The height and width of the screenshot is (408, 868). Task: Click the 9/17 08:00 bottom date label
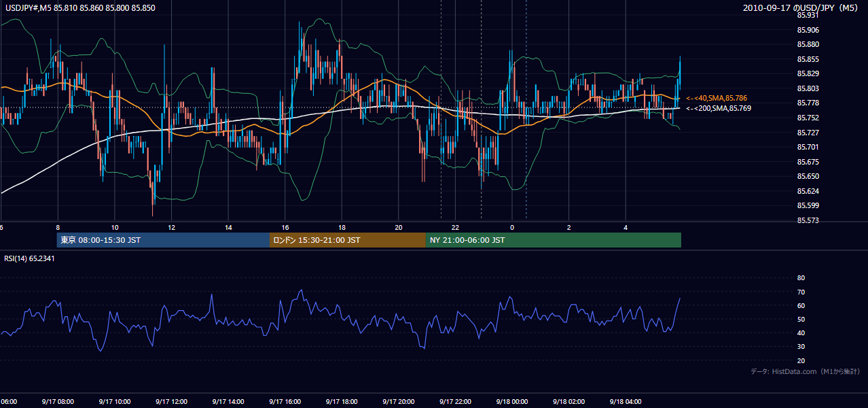pyautogui.click(x=57, y=401)
